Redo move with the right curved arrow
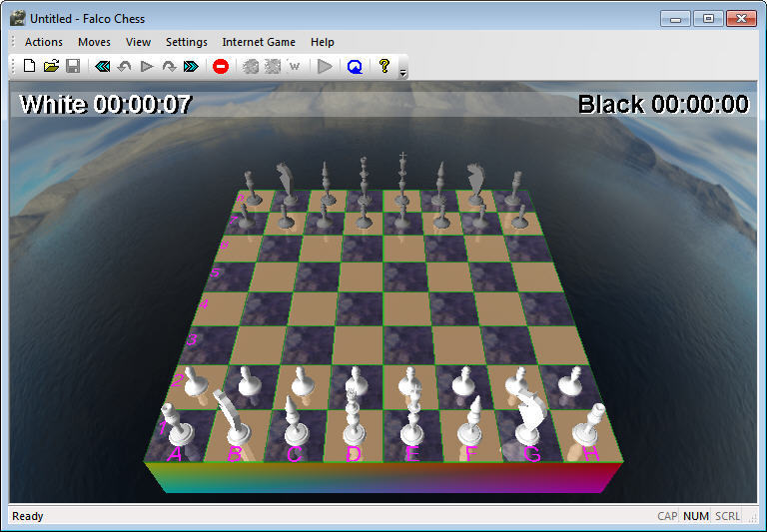 [169, 66]
